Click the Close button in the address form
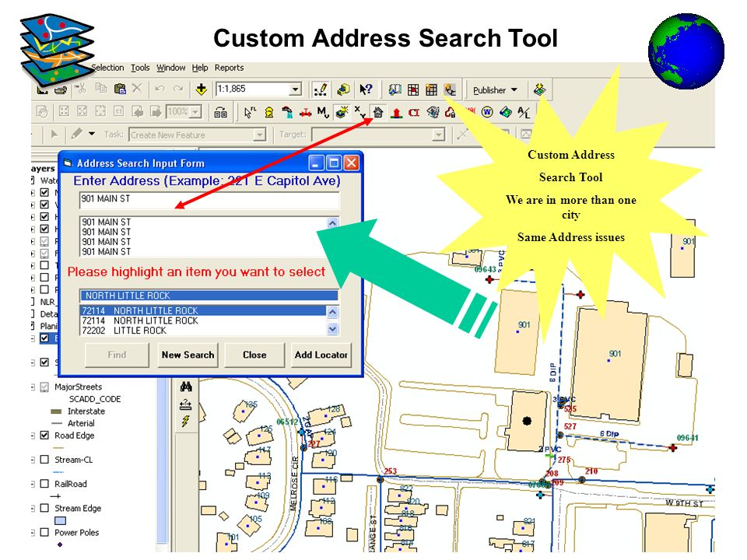747x560 pixels. 254,355
